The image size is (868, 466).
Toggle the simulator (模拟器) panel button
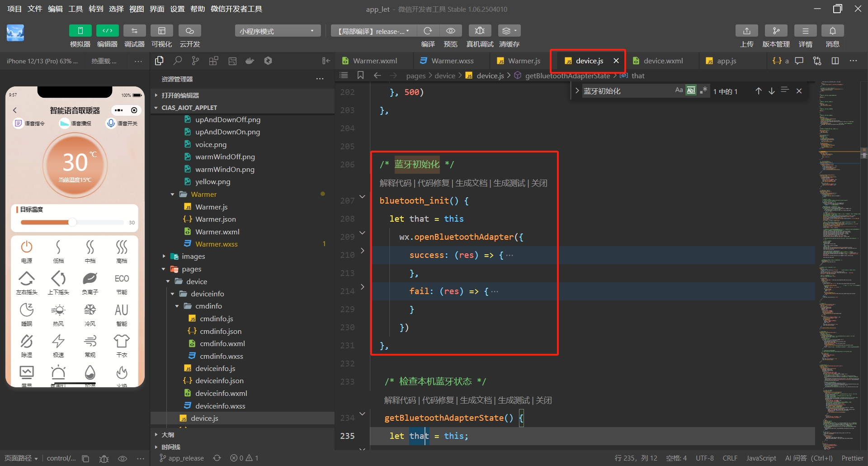pos(80,31)
